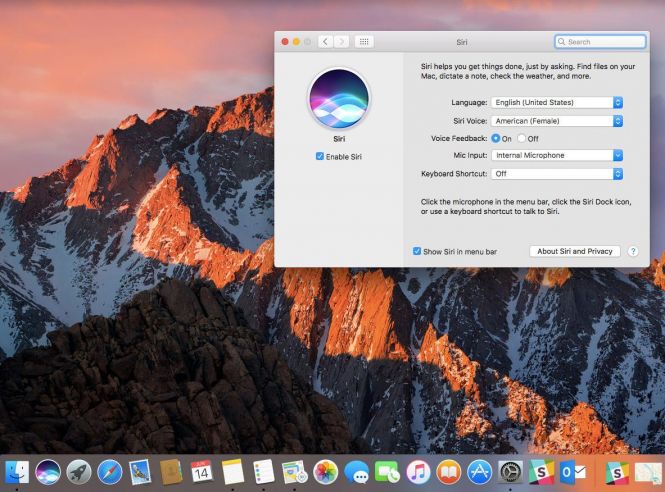Open Calendar icon showing 14
The height and width of the screenshot is (492, 665).
click(202, 472)
